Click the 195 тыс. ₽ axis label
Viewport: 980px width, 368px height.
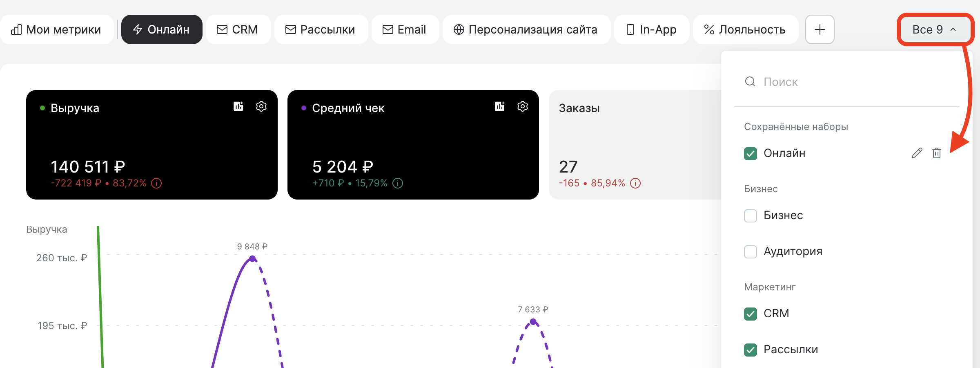tap(62, 326)
